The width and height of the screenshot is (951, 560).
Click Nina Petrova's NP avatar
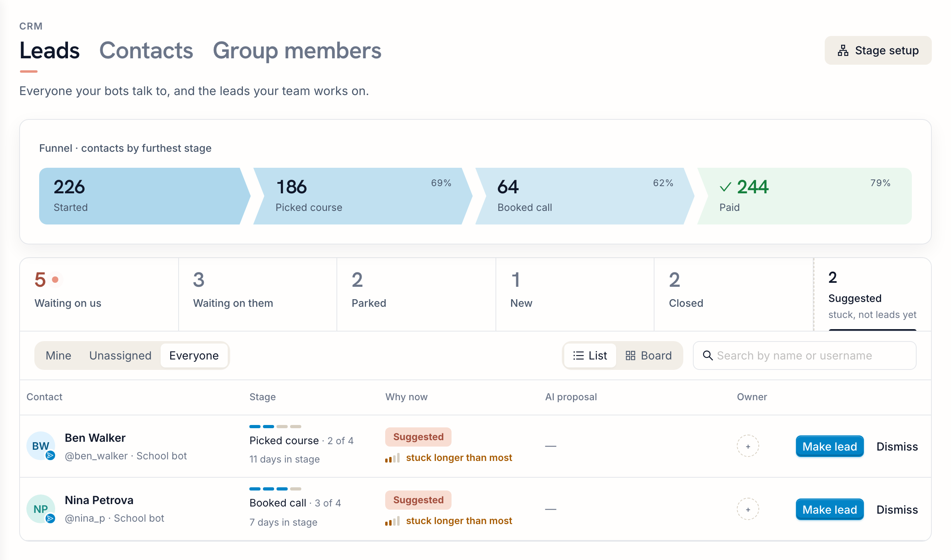[41, 509]
